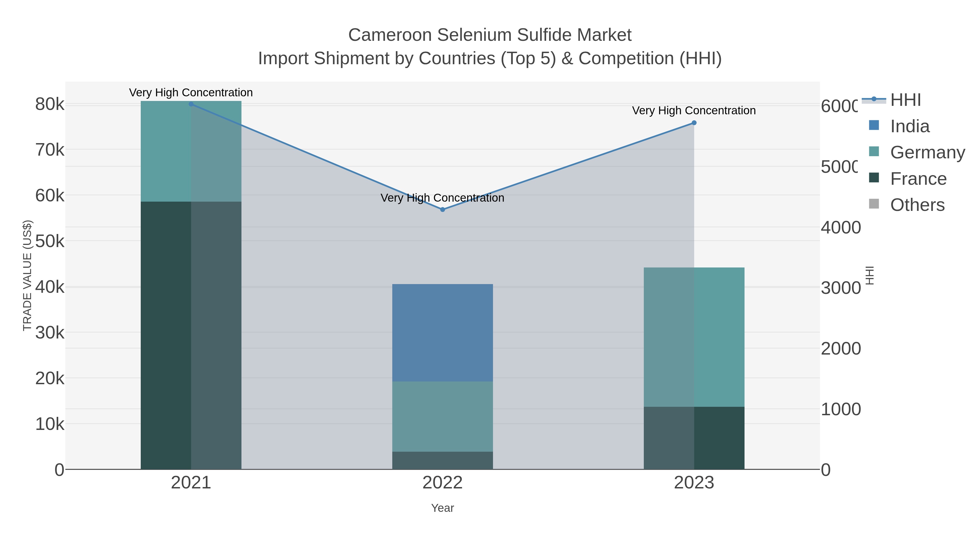The height and width of the screenshot is (551, 980).
Task: Click the 70k left axis tick label
Action: pos(50,150)
